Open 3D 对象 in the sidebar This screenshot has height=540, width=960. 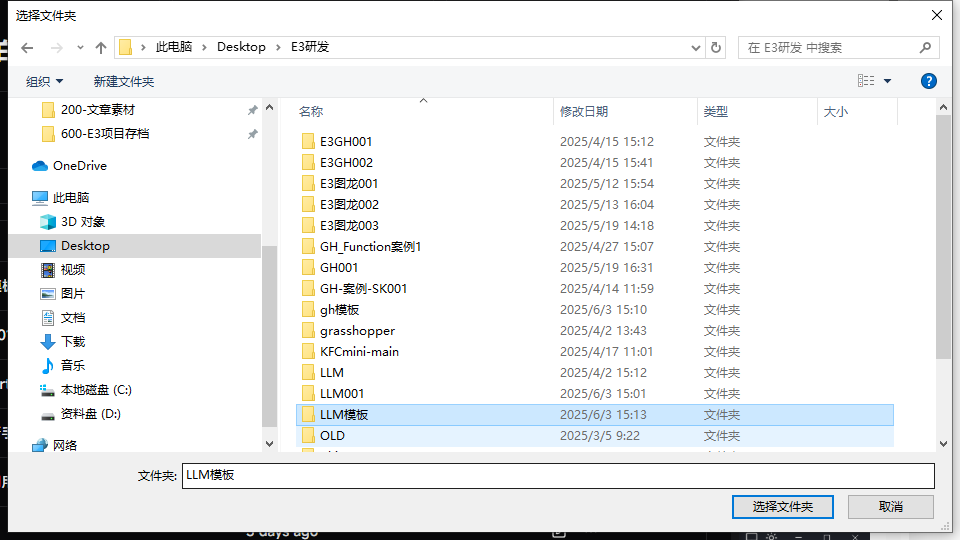pos(82,222)
